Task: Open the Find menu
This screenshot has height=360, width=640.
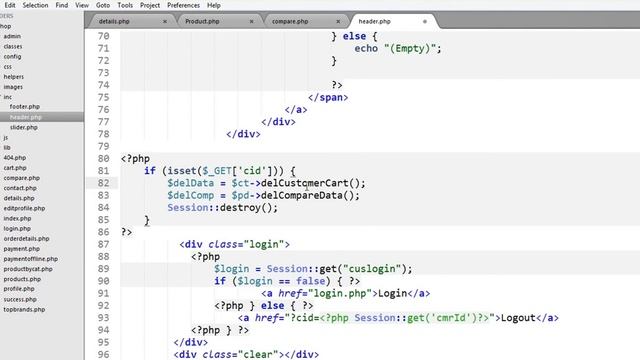Action: pos(62,5)
